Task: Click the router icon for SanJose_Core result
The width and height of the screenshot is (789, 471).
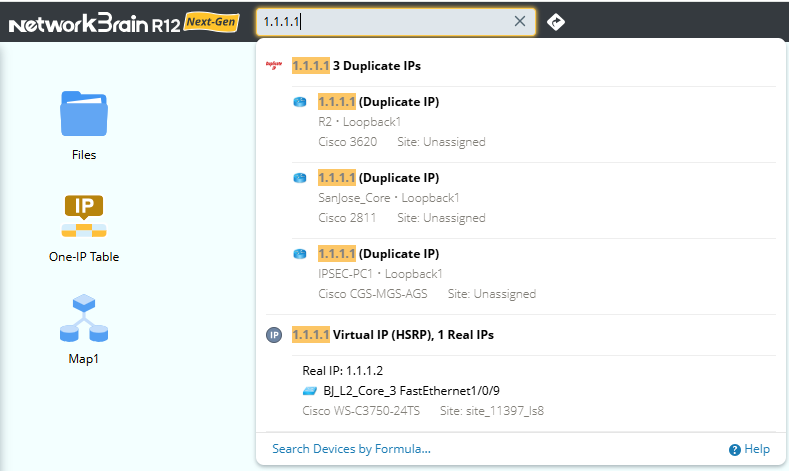Action: pos(300,178)
